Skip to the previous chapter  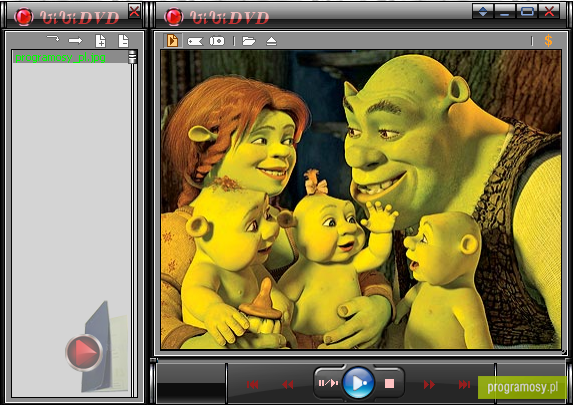253,385
